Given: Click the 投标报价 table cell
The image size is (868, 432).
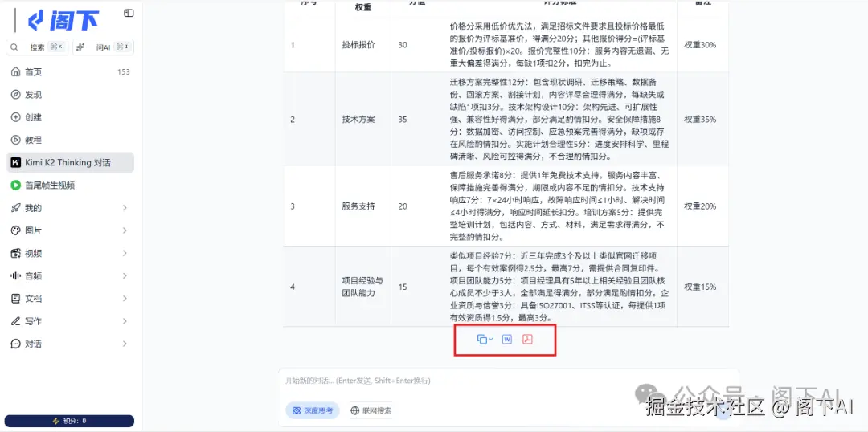Looking at the screenshot, I should (x=362, y=44).
